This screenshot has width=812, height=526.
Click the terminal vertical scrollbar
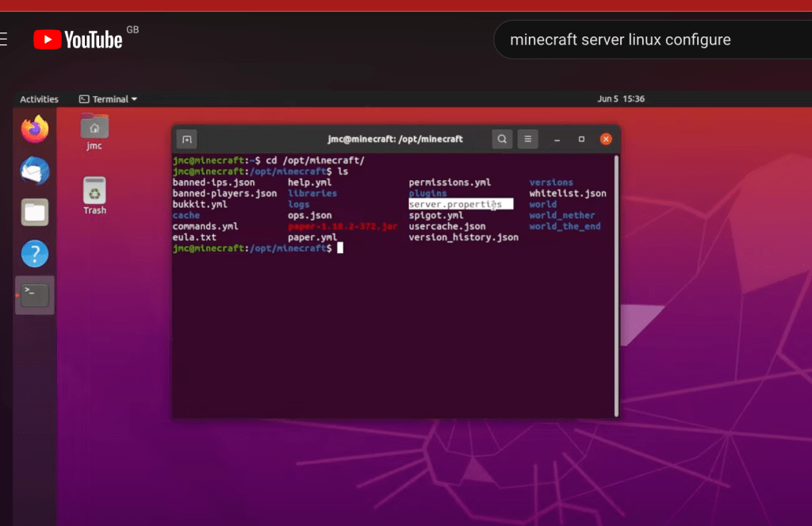coord(616,286)
